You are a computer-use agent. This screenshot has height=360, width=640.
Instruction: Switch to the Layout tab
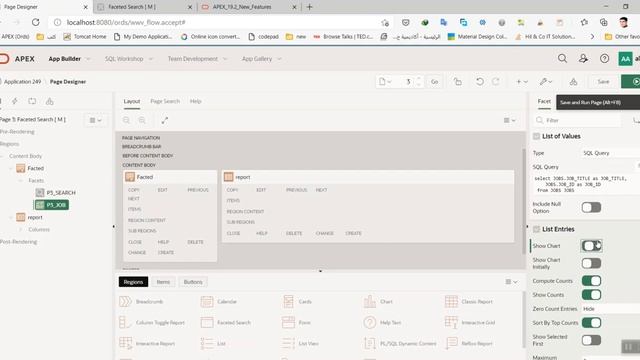132,101
